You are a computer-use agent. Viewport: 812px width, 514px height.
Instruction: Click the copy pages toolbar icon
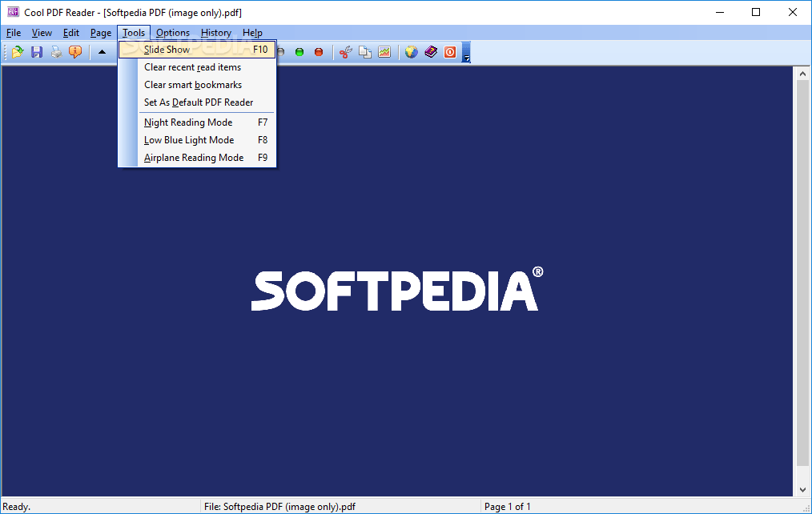click(x=365, y=52)
